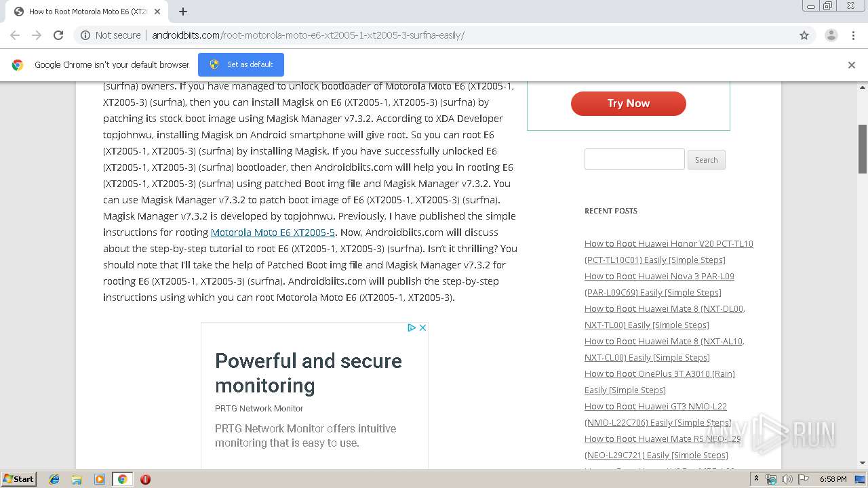This screenshot has width=868, height=488.
Task: Open File Explorer from taskbar
Action: [77, 479]
